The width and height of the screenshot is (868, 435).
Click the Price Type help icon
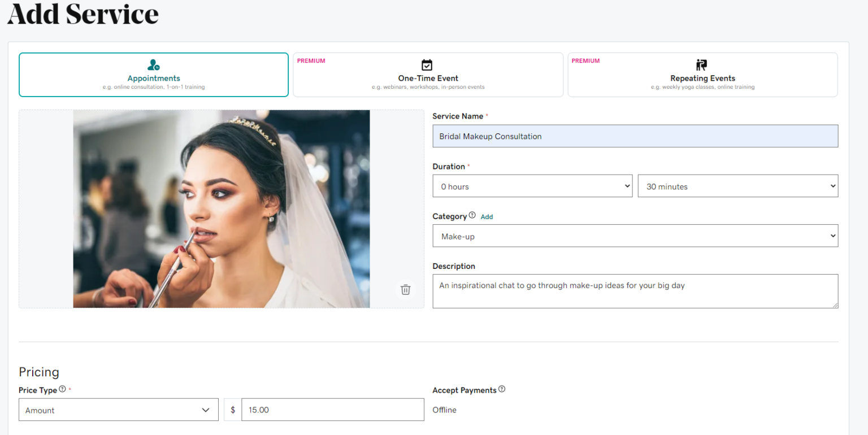pos(62,389)
